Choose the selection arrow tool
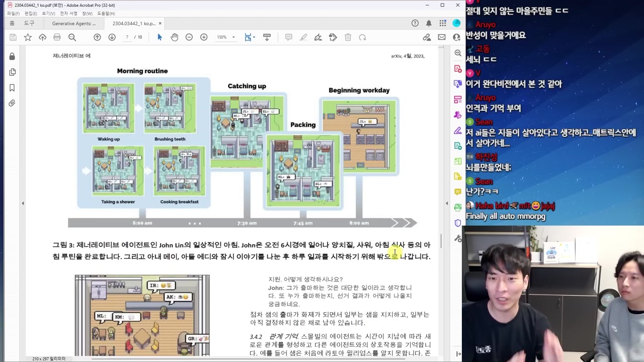This screenshot has width=644, height=362. pos(160,37)
